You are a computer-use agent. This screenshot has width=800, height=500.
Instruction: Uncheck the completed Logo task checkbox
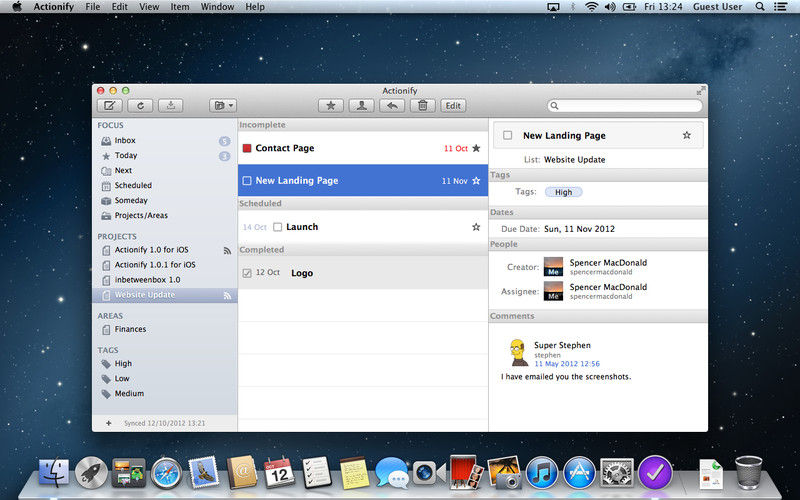247,273
